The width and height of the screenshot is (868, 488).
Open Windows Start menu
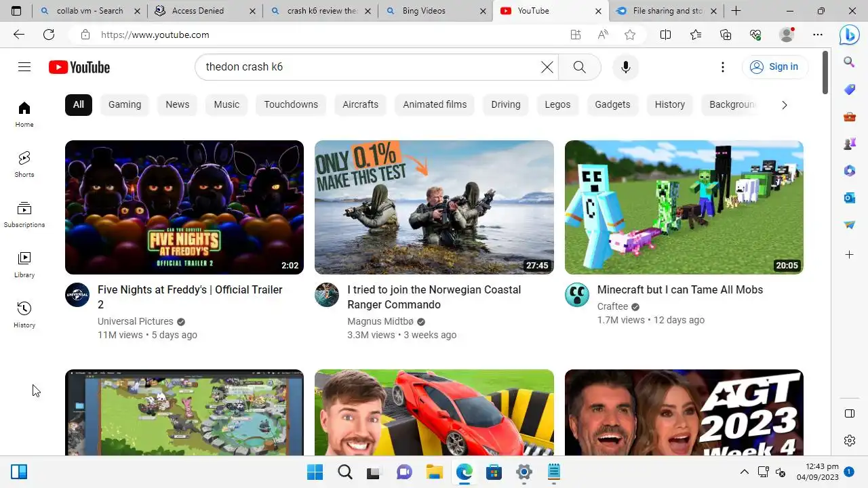click(x=315, y=472)
